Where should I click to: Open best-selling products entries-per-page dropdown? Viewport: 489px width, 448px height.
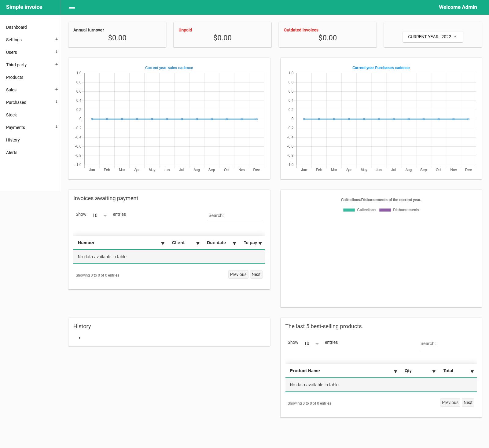(x=311, y=343)
